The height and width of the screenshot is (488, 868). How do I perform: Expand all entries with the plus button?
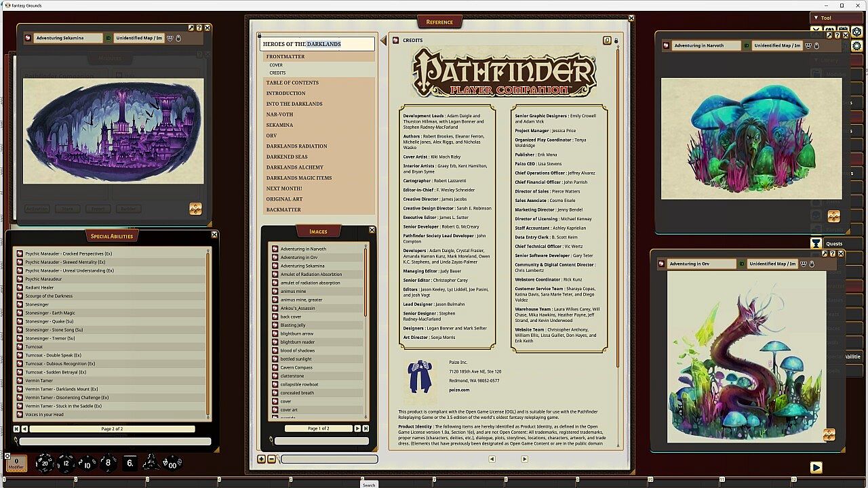pos(262,459)
